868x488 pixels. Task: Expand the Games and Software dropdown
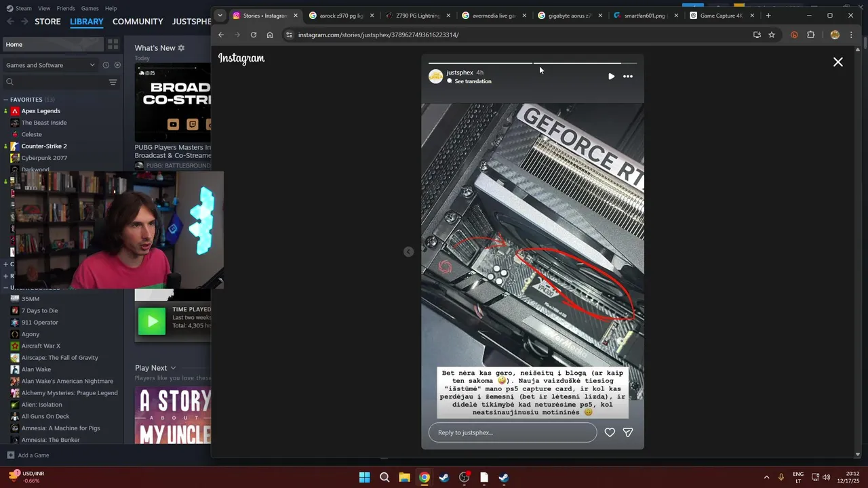(50, 65)
